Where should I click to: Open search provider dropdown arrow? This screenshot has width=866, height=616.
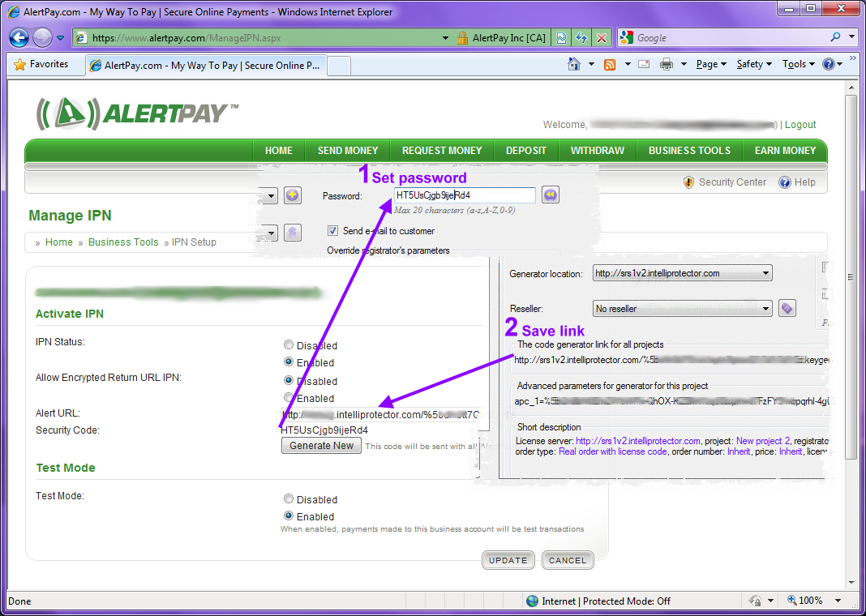click(851, 37)
